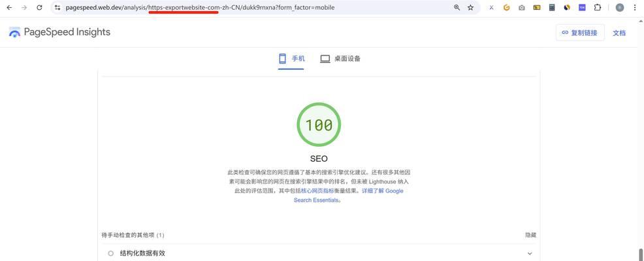This screenshot has width=644, height=261.
Task: Open the 核心网页指标 link
Action: pyautogui.click(x=317, y=191)
